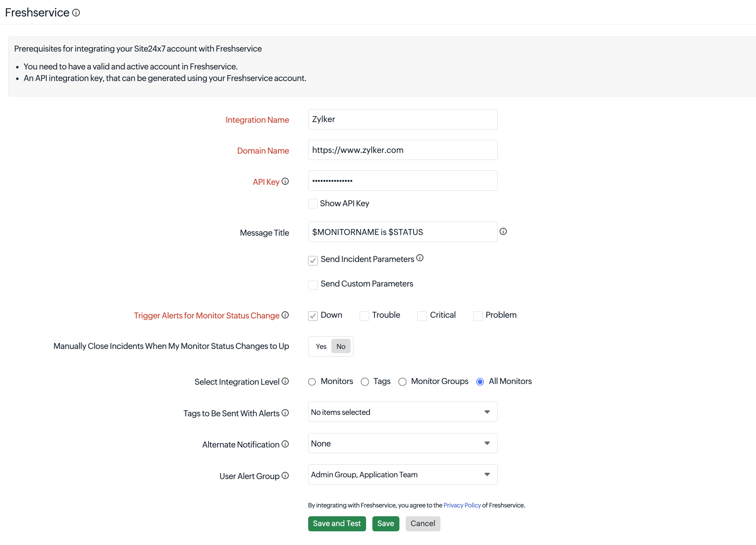
Task: Click Trigger Alerts for Monitor Status info icon
Action: 285,315
